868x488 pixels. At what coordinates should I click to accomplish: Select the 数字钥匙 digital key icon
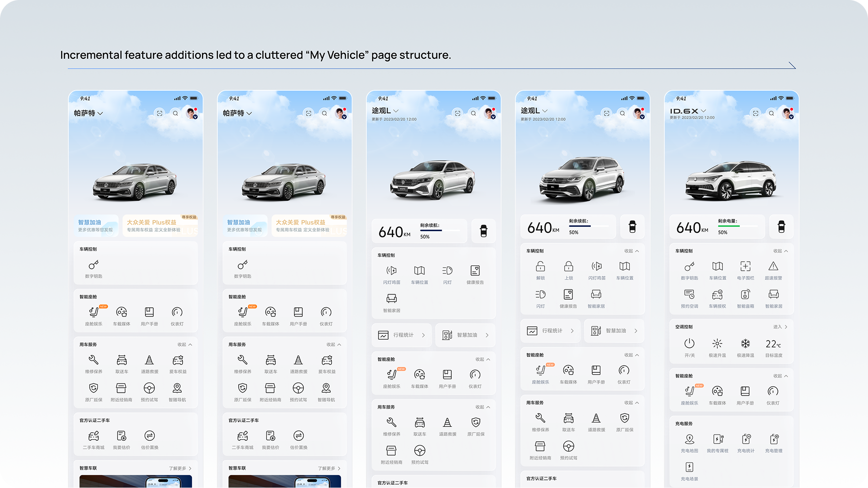click(95, 265)
